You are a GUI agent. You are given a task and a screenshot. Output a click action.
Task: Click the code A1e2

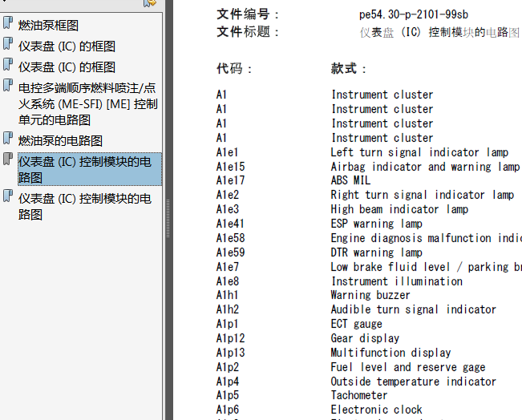pyautogui.click(x=228, y=195)
